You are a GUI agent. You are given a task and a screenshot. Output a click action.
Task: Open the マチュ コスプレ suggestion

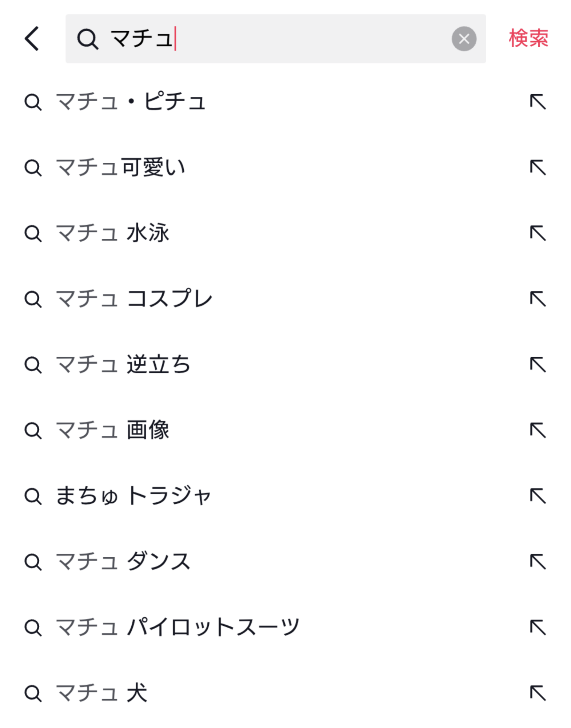[x=134, y=299]
